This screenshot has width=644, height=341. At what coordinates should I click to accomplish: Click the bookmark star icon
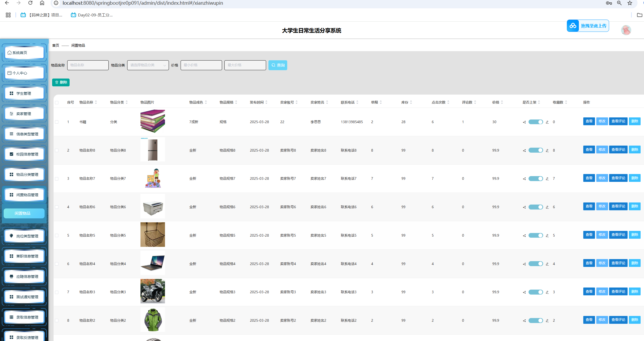coord(630,3)
